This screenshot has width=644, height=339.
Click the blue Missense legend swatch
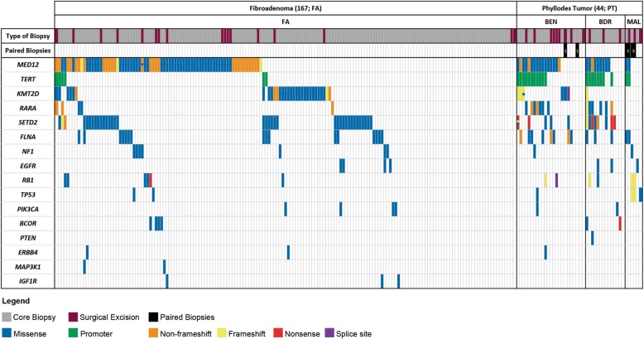point(7,332)
